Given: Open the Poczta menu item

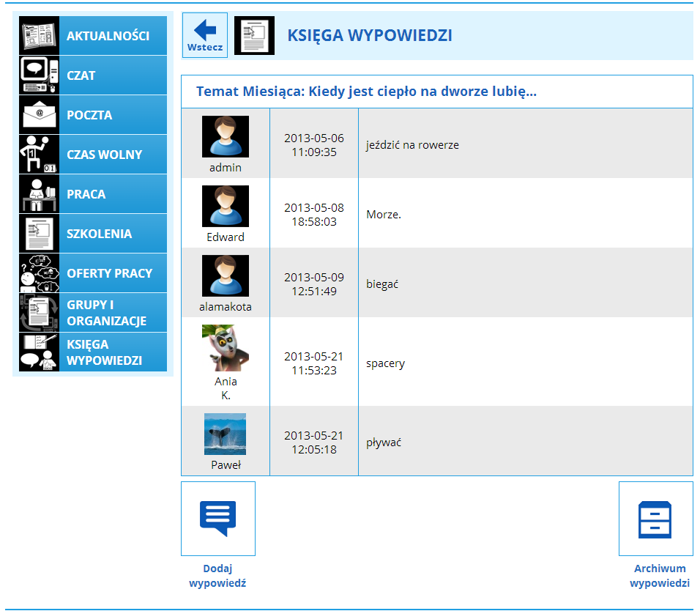Looking at the screenshot, I should (93, 115).
